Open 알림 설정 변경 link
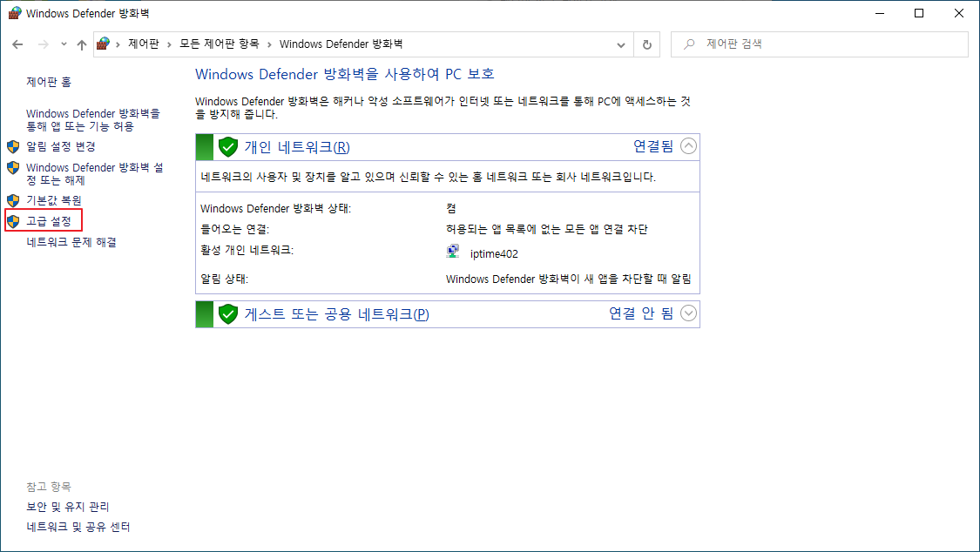 coord(61,147)
